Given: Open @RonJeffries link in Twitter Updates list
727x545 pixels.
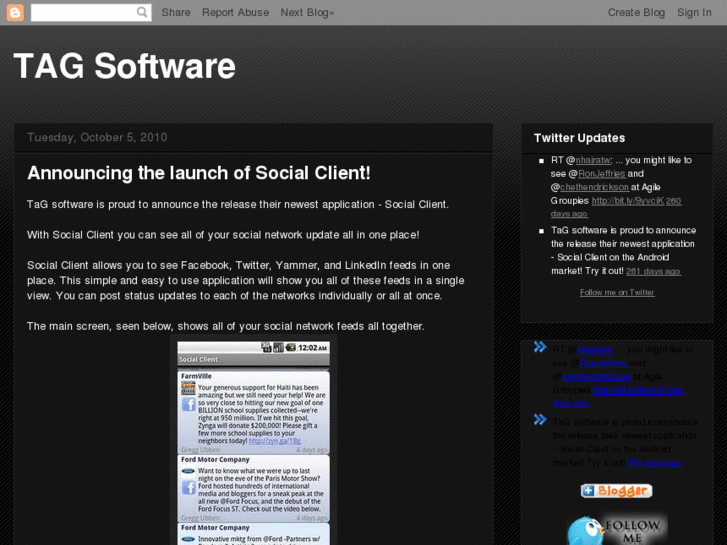Looking at the screenshot, I should pyautogui.click(x=602, y=173).
